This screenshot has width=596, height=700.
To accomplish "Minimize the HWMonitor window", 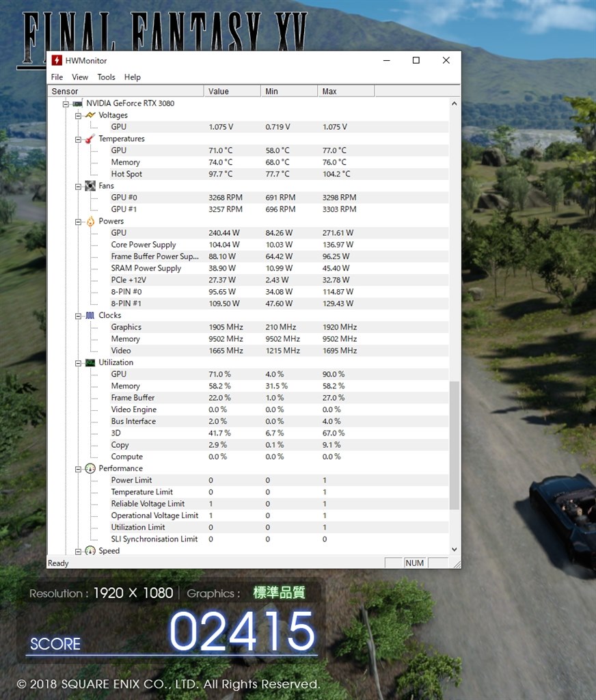I will pos(387,60).
